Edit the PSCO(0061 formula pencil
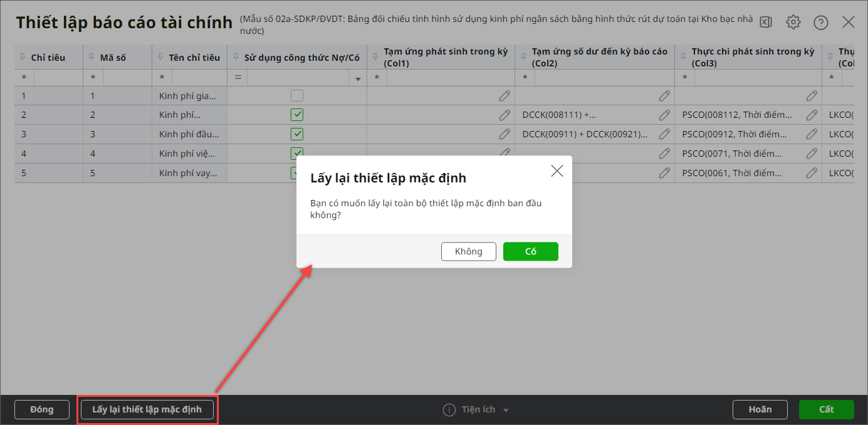The image size is (868, 425). tap(812, 172)
